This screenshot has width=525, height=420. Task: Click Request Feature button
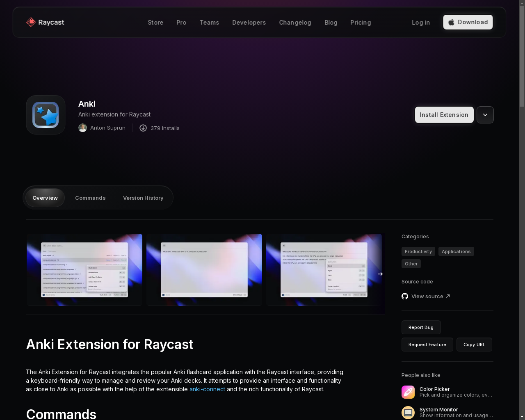[x=427, y=345]
